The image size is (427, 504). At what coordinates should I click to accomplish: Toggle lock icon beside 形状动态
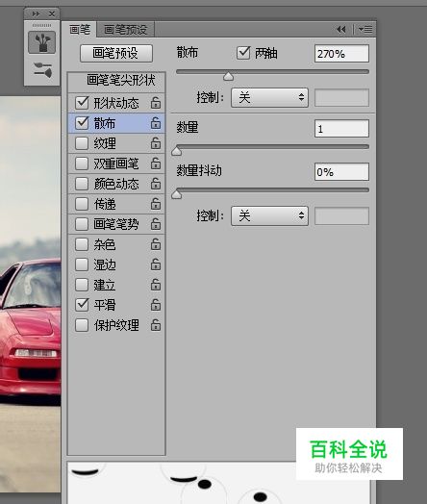tap(156, 103)
